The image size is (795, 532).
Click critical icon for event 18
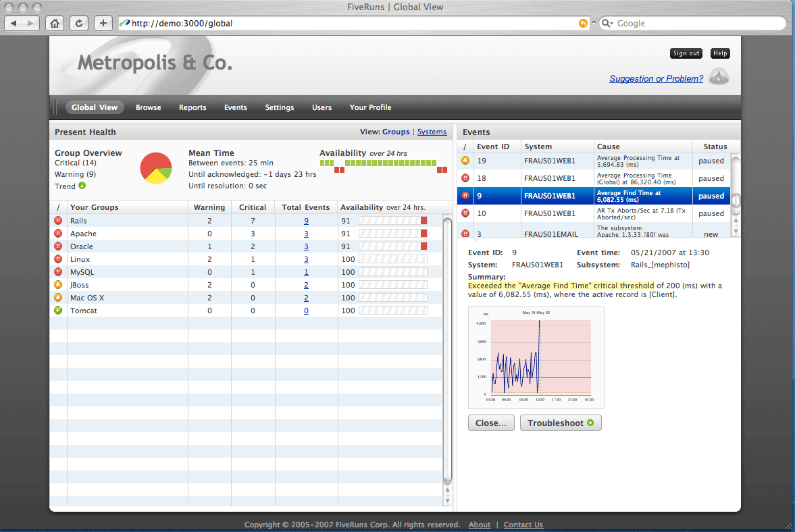(465, 178)
